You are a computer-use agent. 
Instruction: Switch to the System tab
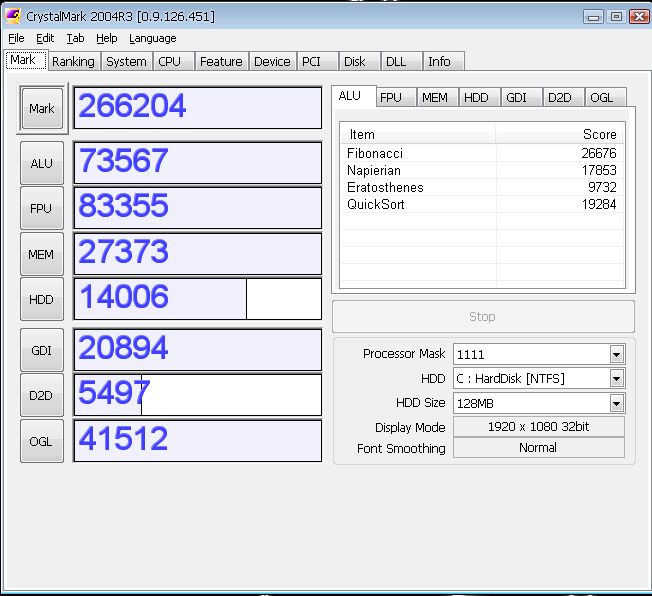(126, 62)
